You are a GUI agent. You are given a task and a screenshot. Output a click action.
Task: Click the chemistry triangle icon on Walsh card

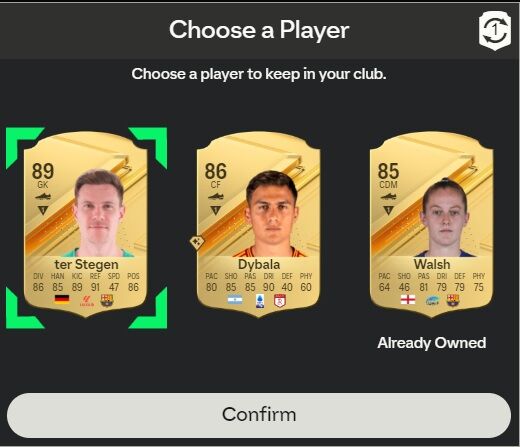click(388, 210)
